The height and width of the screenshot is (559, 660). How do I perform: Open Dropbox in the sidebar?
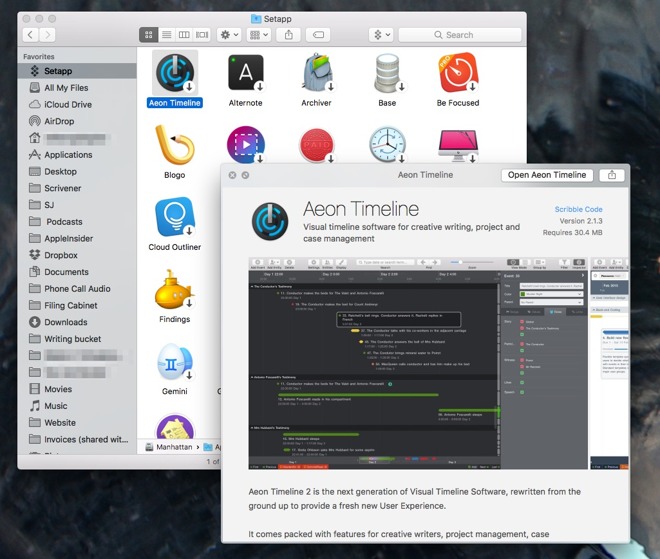point(77,255)
